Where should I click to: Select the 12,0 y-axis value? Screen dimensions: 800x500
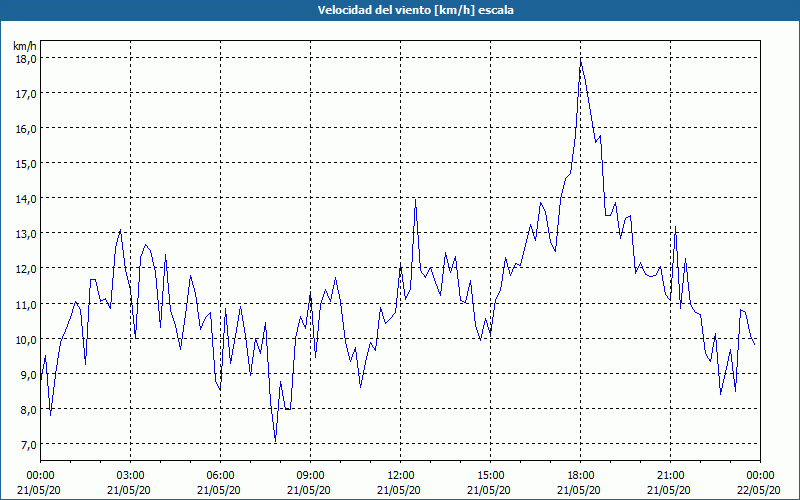(26, 269)
